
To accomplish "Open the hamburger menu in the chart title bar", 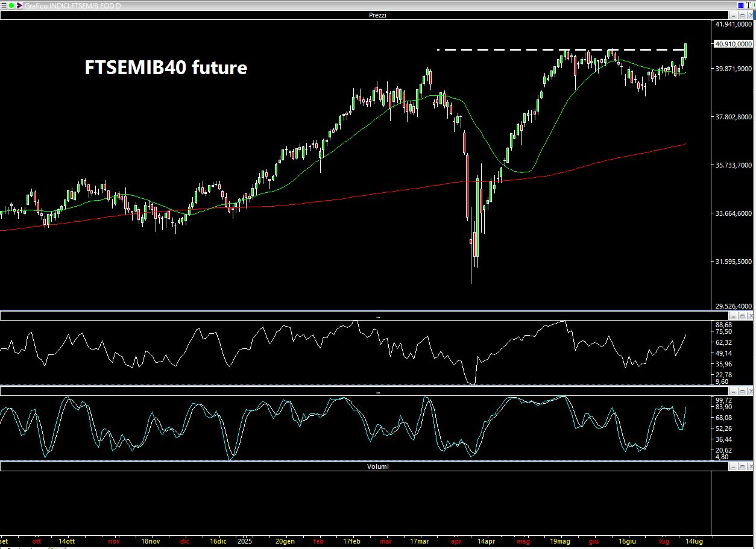I will (x=4, y=5).
